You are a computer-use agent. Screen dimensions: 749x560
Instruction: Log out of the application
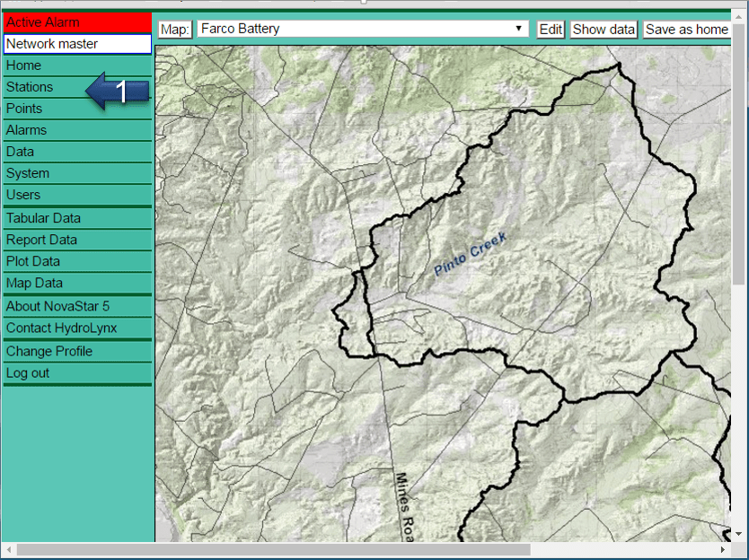(28, 372)
